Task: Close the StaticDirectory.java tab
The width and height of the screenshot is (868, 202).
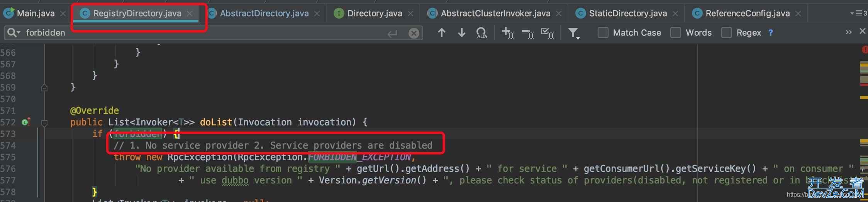Action: pos(675,14)
